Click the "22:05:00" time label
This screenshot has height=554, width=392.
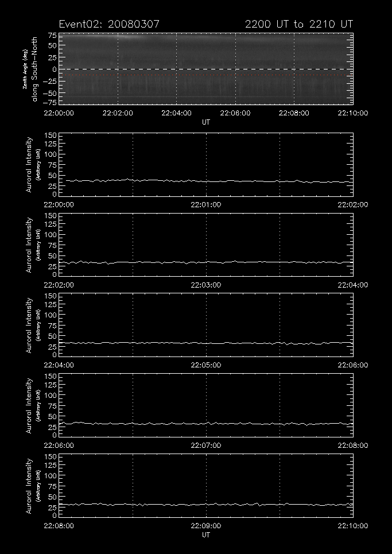coord(206,365)
